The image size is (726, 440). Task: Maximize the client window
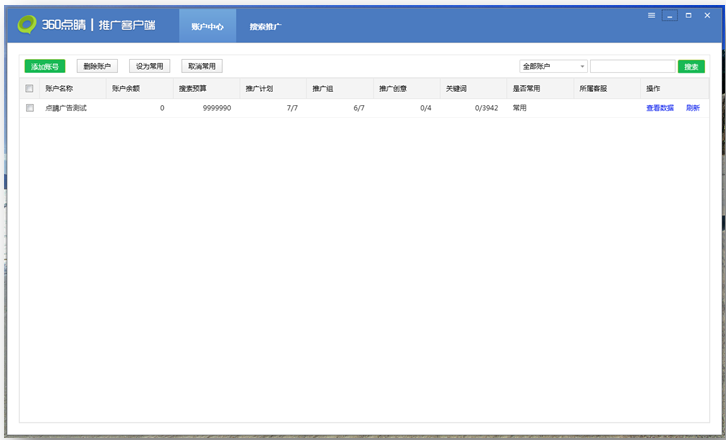click(x=689, y=15)
